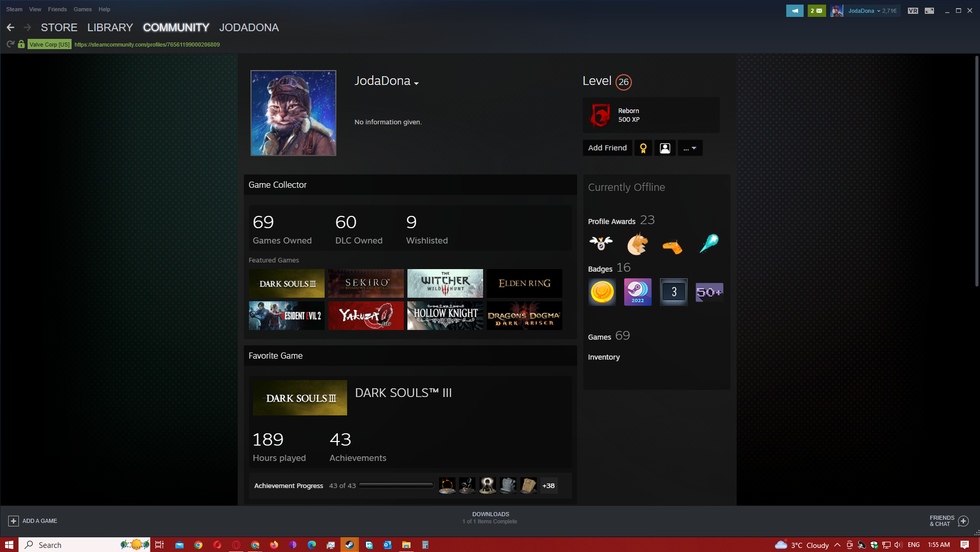This screenshot has width=980, height=552.
Task: Open the Games menu
Action: click(x=82, y=9)
